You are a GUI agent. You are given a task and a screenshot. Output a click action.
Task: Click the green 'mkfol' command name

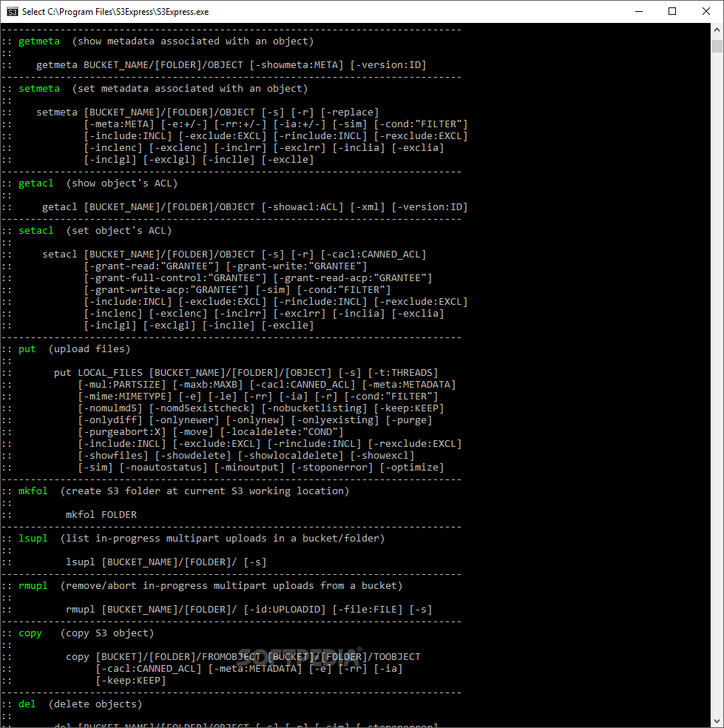click(x=33, y=491)
